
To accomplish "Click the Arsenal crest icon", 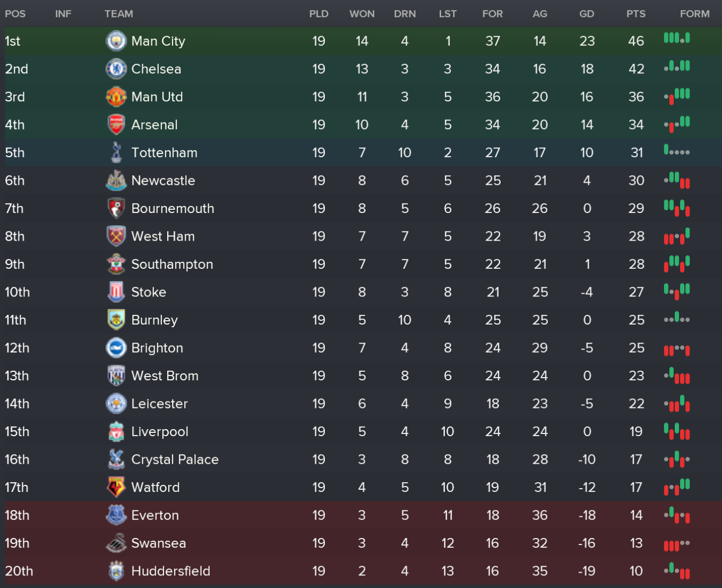I will click(116, 125).
